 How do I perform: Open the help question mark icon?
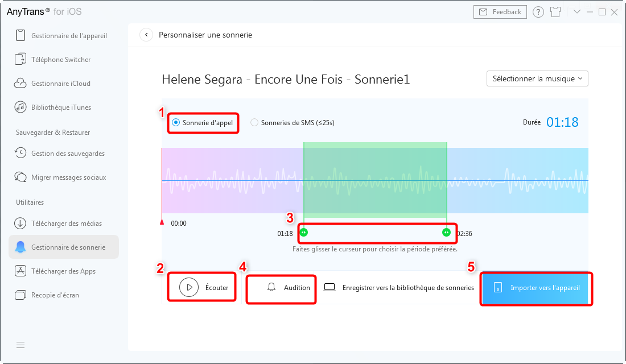click(538, 12)
